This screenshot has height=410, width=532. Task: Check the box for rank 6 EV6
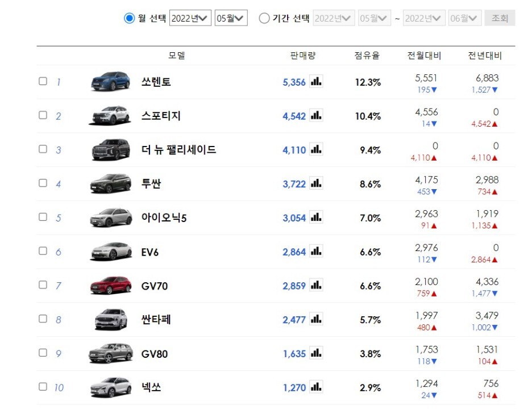click(43, 251)
